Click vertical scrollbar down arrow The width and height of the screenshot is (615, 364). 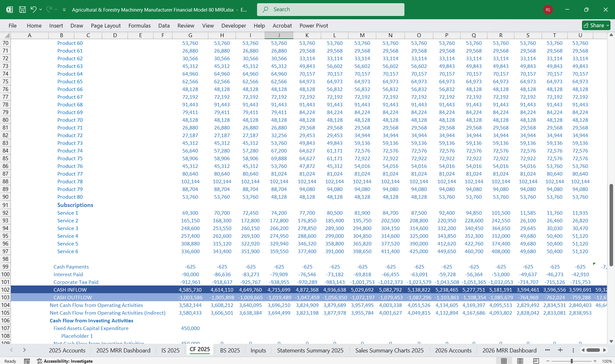(x=611, y=342)
